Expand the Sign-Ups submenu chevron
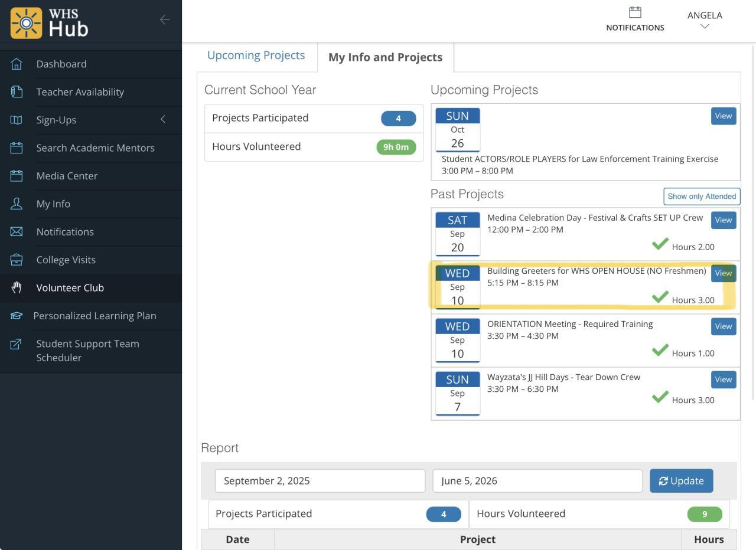The height and width of the screenshot is (550, 756). 163,119
